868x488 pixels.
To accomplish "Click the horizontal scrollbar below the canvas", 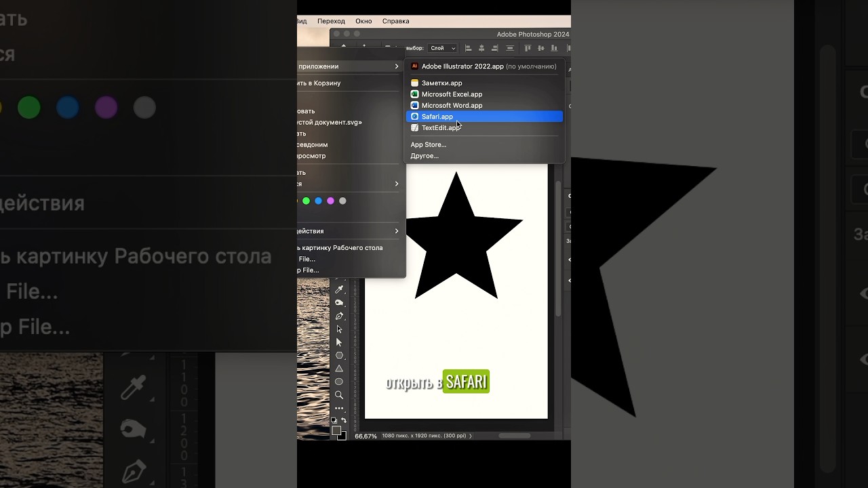I will (x=515, y=436).
